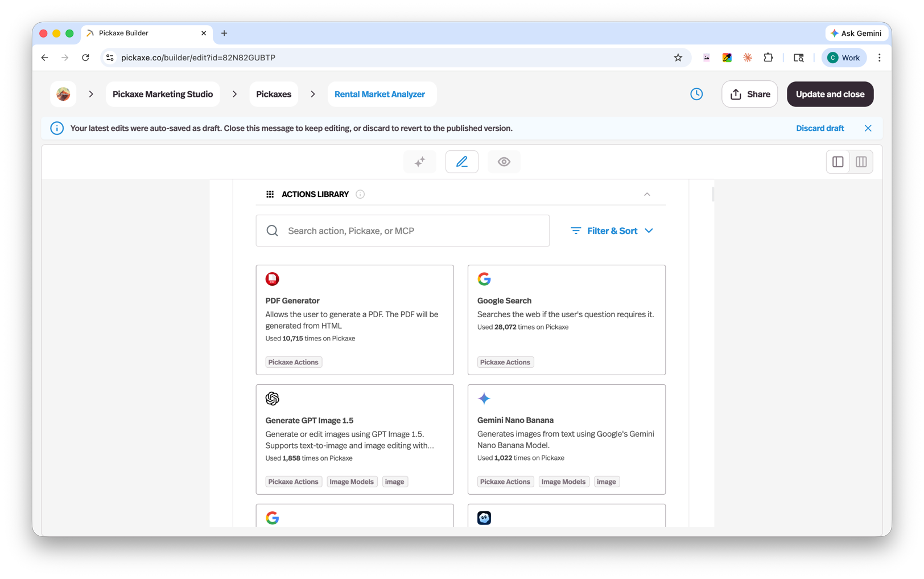Screen dimensions: 924x579
Task: Click the Actions Library info icon
Action: tap(360, 194)
